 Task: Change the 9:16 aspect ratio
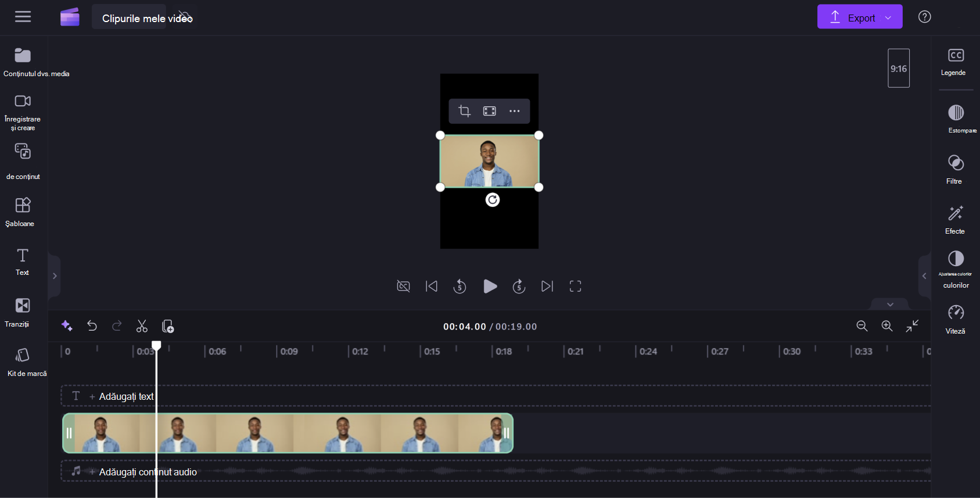click(x=899, y=68)
